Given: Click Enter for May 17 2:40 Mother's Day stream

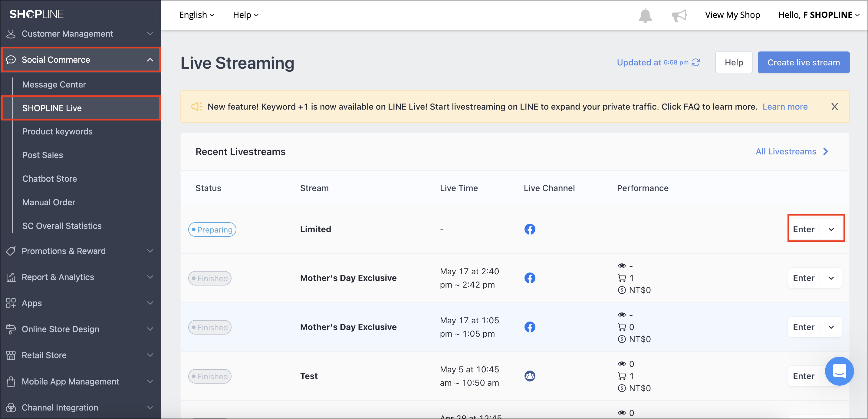Looking at the screenshot, I should click(x=803, y=278).
